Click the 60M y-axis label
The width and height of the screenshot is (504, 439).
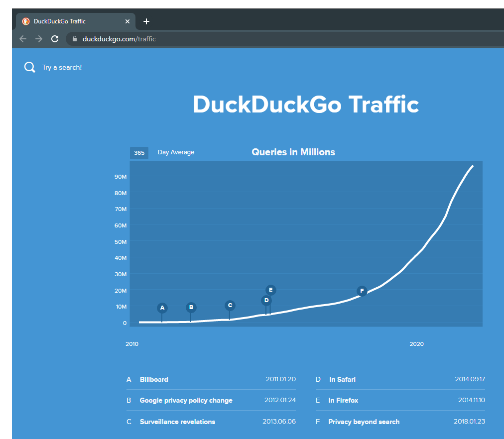coord(121,225)
